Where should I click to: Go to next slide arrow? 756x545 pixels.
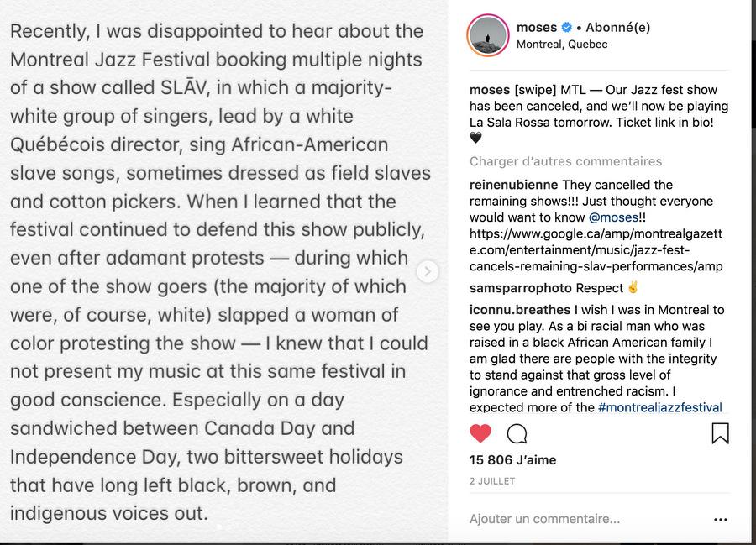(428, 271)
